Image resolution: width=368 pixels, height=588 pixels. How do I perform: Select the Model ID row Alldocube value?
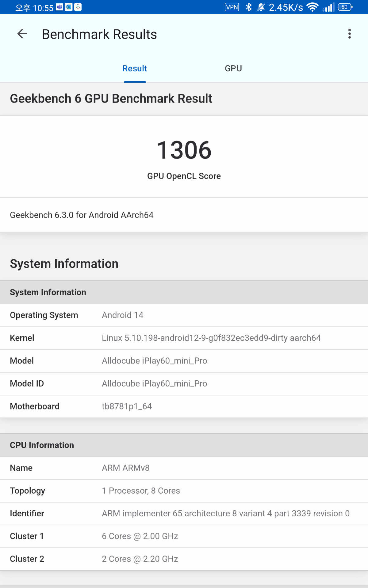pos(155,383)
